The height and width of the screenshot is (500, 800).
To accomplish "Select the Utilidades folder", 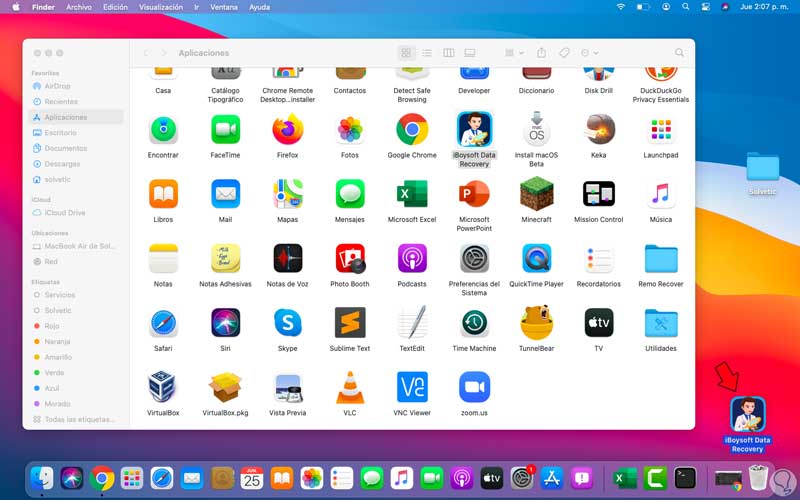I will tap(661, 323).
